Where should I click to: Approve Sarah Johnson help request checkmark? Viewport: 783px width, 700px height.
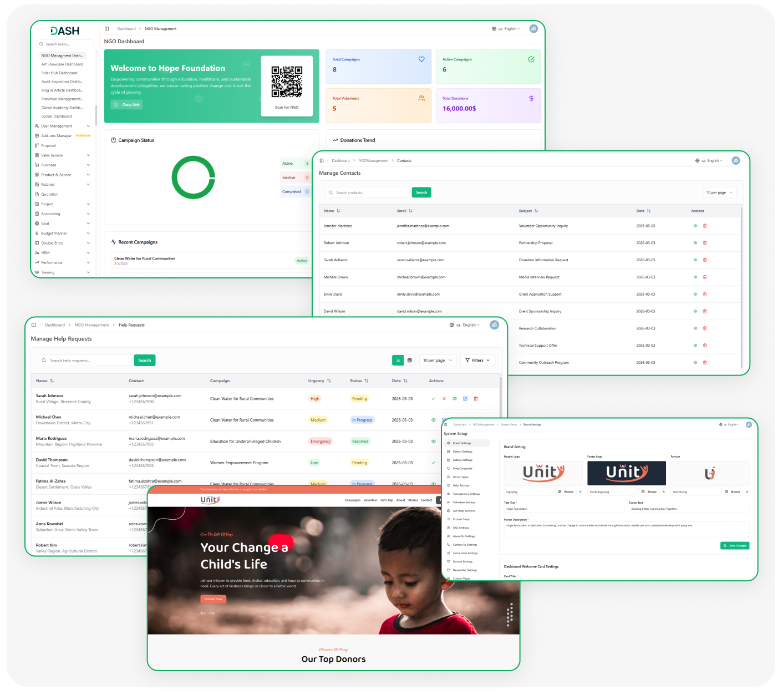click(x=433, y=399)
